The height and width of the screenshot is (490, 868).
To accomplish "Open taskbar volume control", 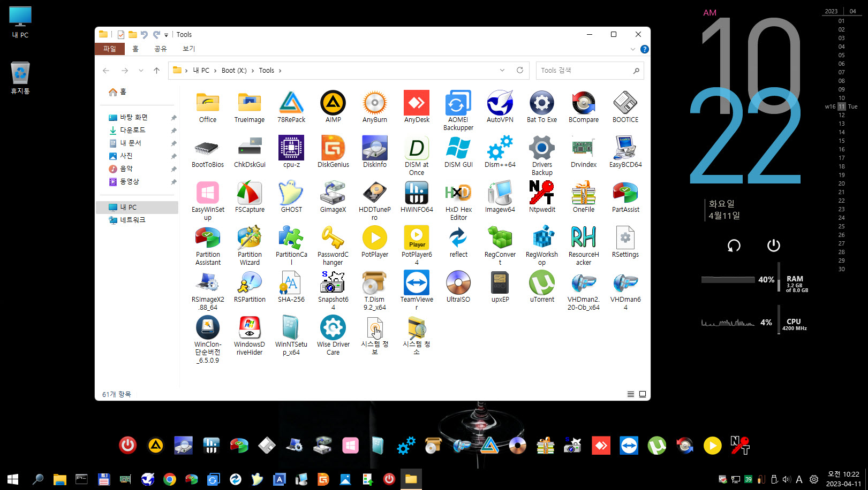I will (786, 479).
